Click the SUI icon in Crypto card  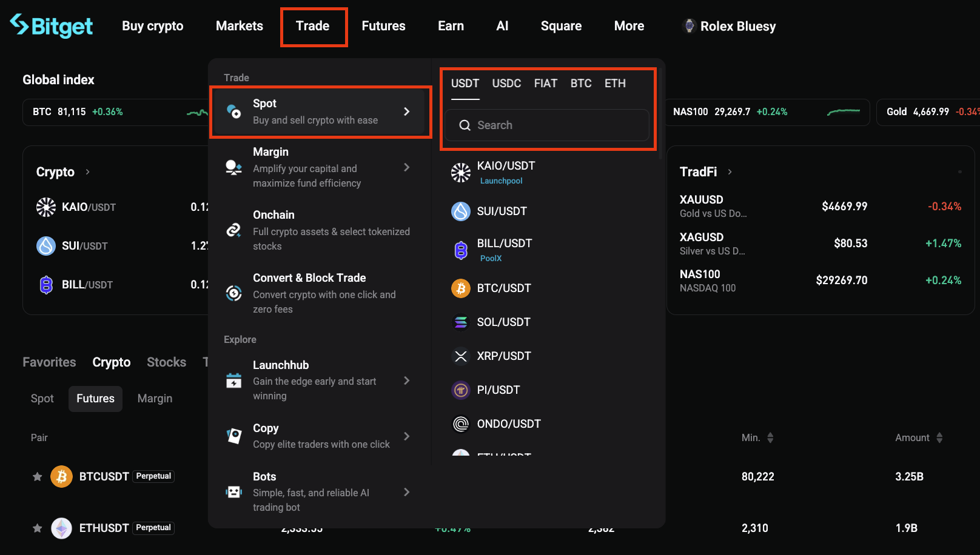point(46,246)
